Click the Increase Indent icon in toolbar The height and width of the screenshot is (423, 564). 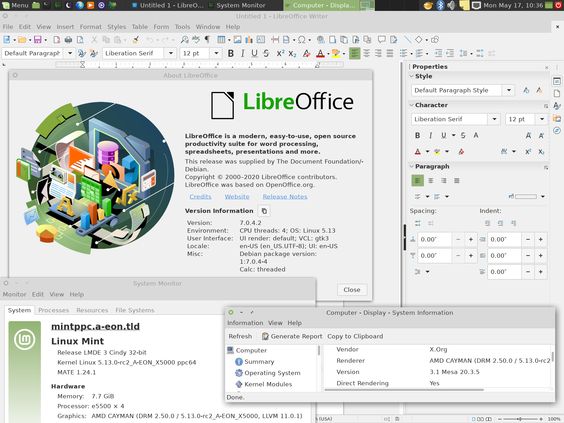click(438, 53)
